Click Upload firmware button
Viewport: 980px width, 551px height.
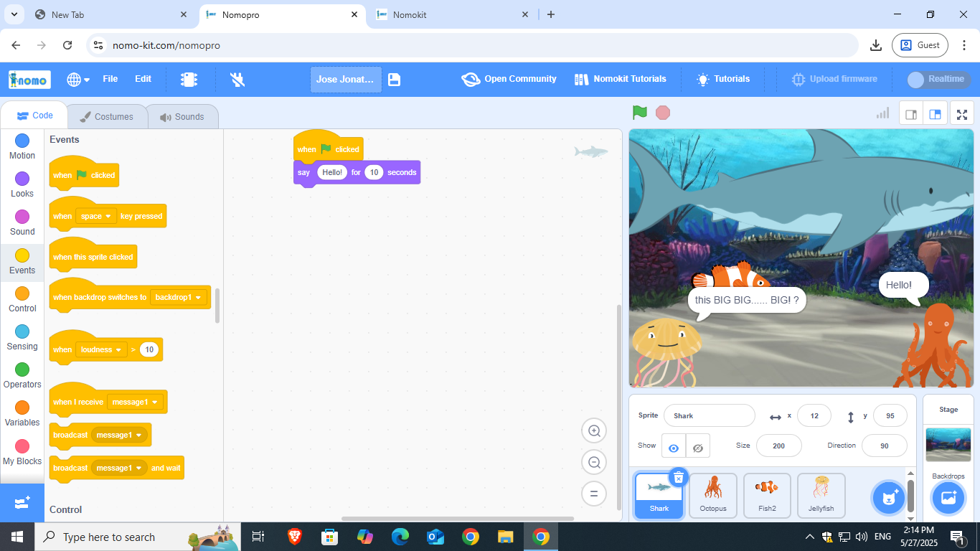[x=834, y=79]
